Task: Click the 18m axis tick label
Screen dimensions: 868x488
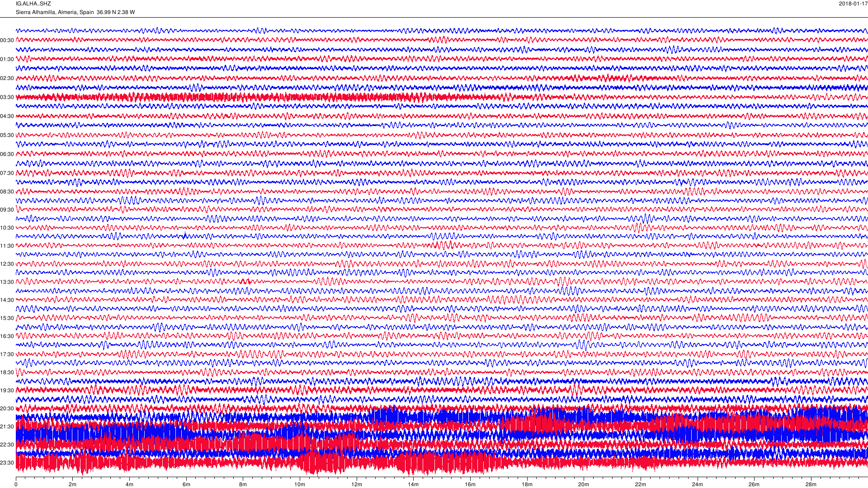Action: pyautogui.click(x=527, y=484)
